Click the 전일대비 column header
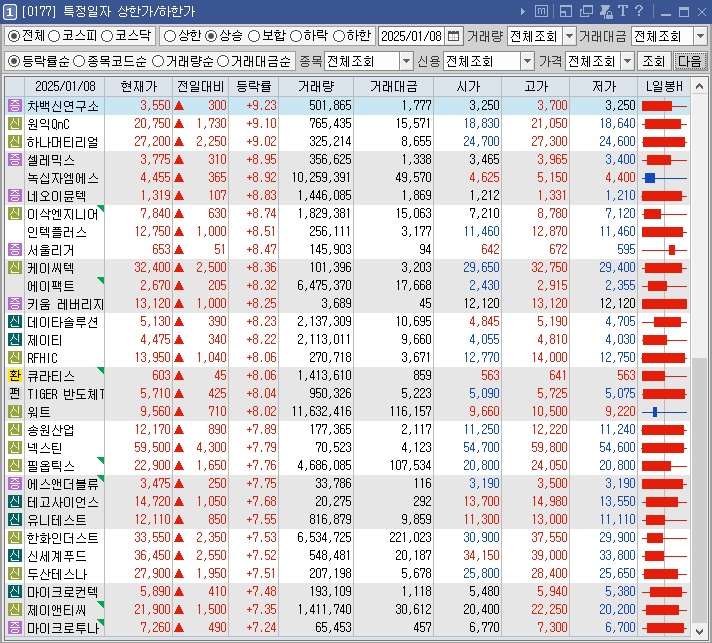Image resolution: width=712 pixels, height=643 pixels. 200,86
